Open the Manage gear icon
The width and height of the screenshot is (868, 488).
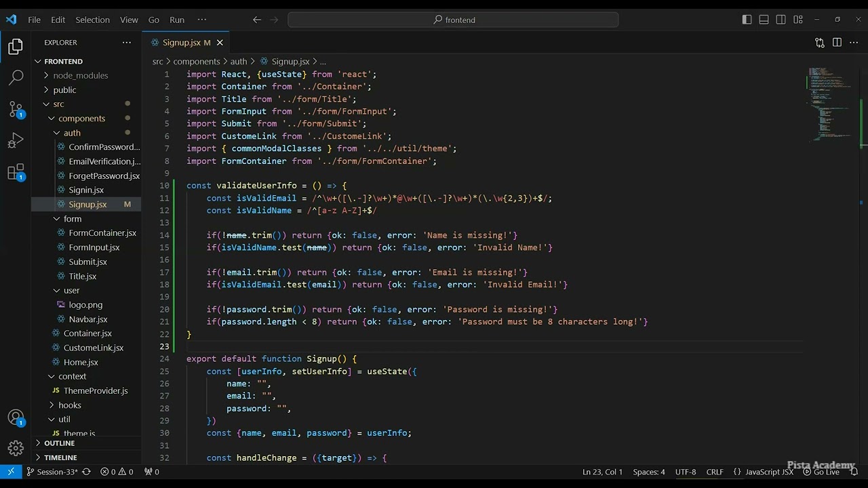point(16,448)
